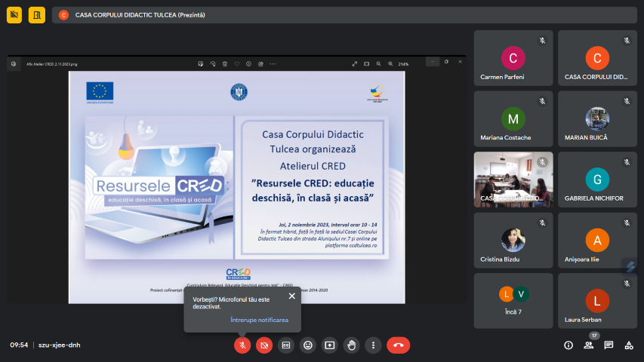Click the present screen icon

pyautogui.click(x=330, y=345)
